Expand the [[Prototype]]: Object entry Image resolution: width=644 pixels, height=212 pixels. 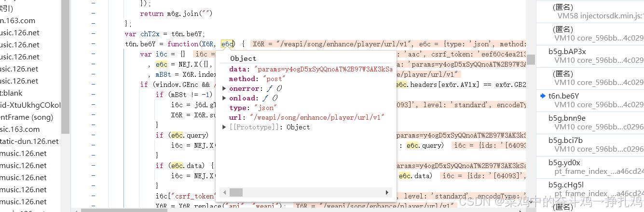[x=224, y=127]
